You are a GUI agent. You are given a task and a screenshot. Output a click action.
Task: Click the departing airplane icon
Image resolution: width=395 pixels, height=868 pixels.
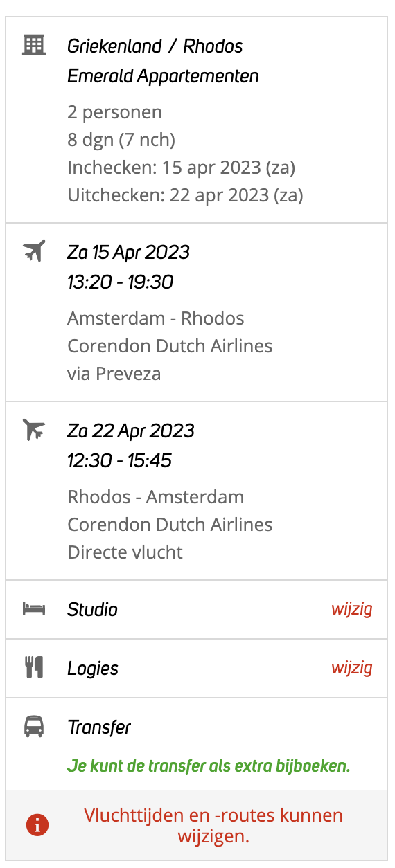[x=34, y=251]
